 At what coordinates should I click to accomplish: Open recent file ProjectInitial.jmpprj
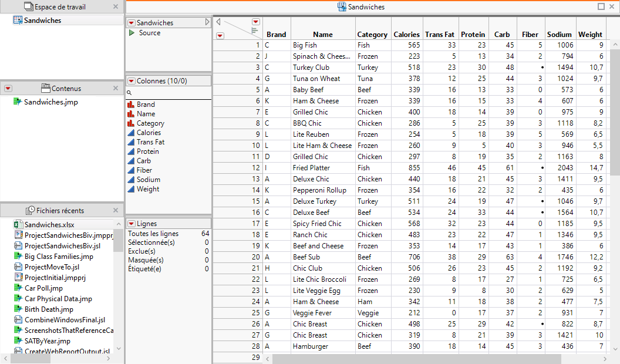(55, 278)
